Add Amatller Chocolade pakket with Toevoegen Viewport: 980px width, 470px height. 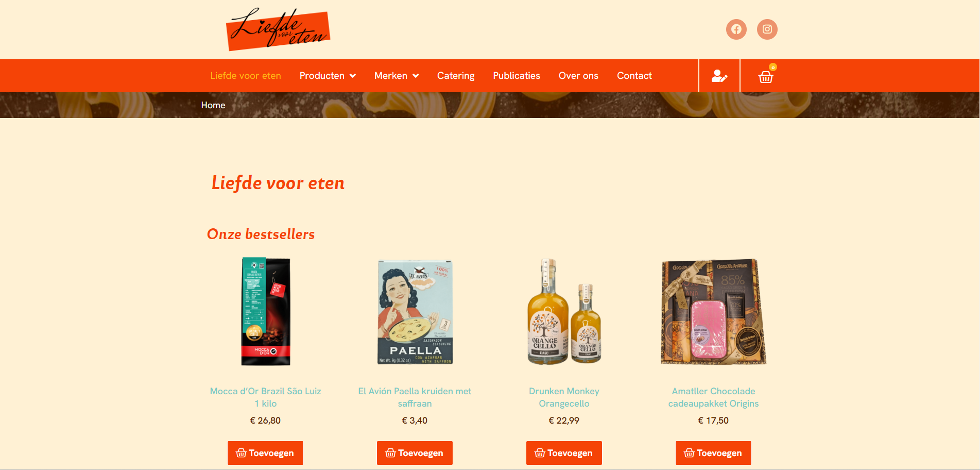tap(713, 453)
